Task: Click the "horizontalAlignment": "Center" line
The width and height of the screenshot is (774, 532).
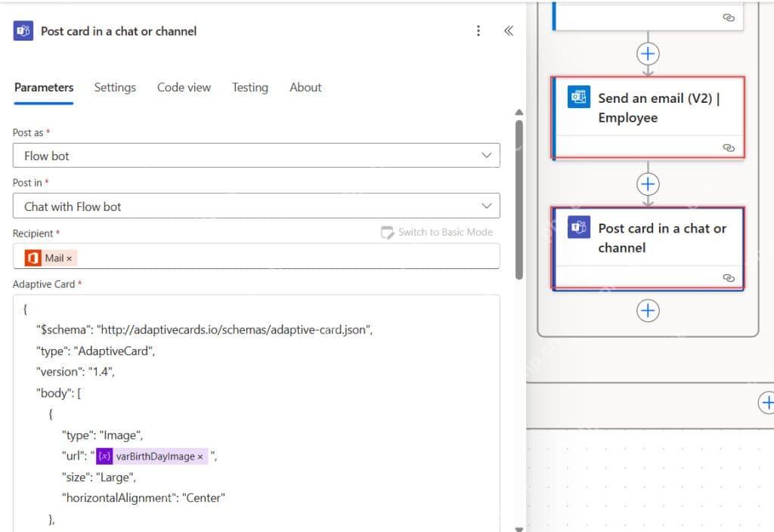Action: tap(143, 498)
